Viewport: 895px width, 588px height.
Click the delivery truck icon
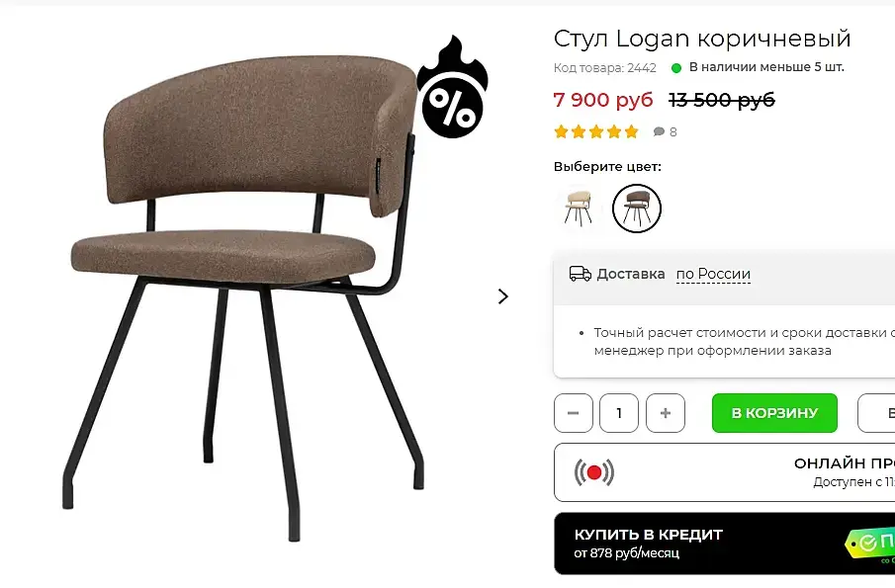[x=580, y=274]
